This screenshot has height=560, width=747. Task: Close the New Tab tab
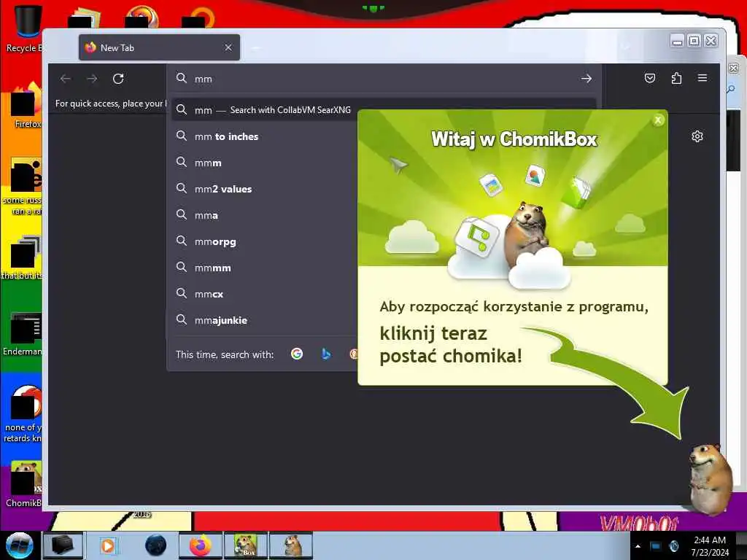point(228,47)
